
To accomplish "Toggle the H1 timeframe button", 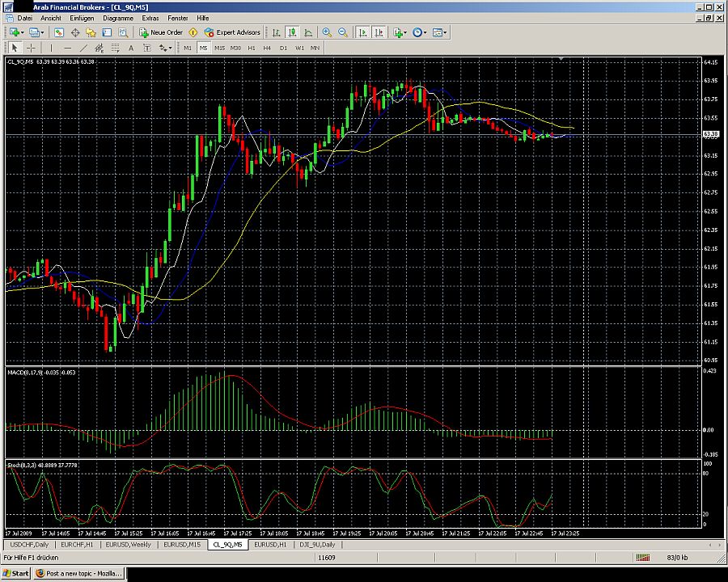I will click(x=252, y=48).
